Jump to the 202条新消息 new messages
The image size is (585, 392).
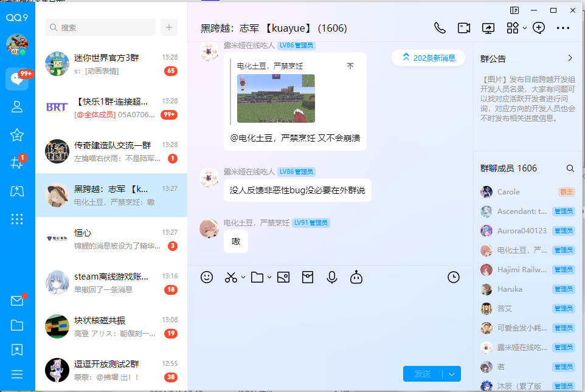[x=429, y=58]
